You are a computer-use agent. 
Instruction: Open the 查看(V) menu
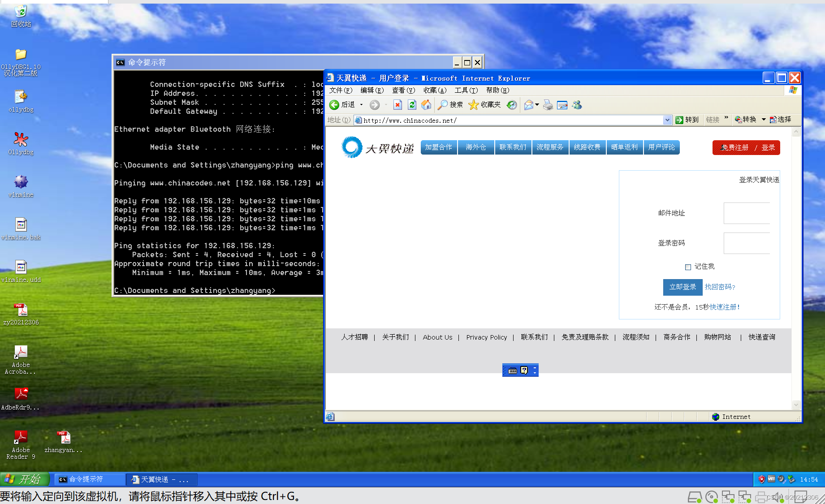pyautogui.click(x=403, y=90)
